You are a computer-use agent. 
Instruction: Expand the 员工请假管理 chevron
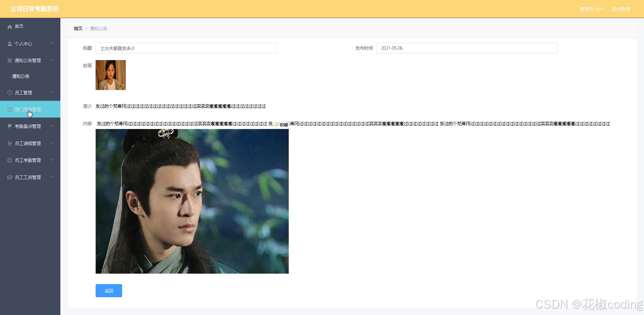(52, 143)
